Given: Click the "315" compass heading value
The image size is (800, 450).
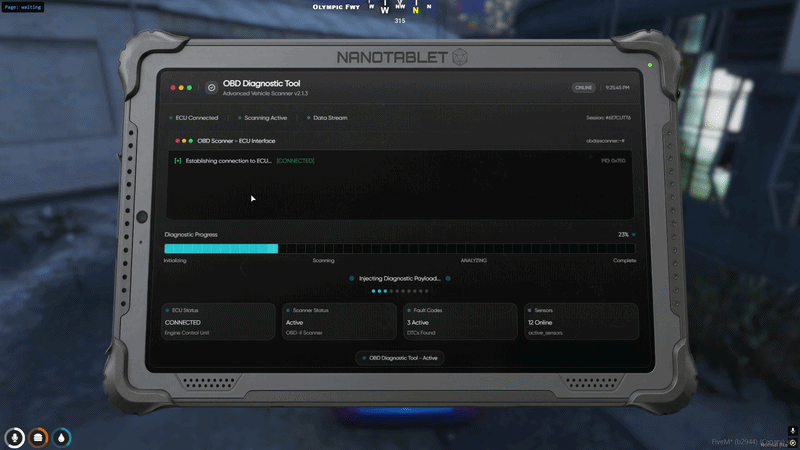Looking at the screenshot, I should coord(399,21).
